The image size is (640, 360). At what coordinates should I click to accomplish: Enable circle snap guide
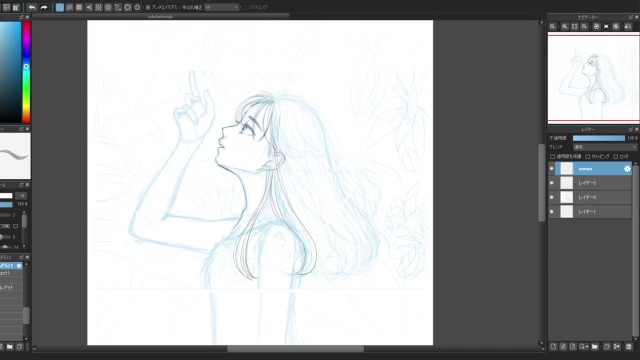[x=108, y=7]
